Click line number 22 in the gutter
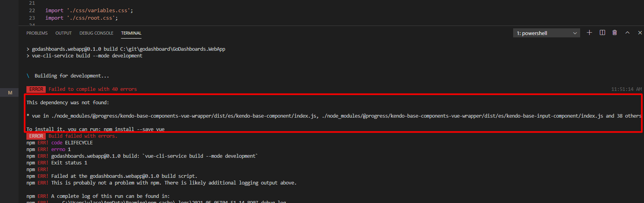644x203 pixels. (x=32, y=11)
